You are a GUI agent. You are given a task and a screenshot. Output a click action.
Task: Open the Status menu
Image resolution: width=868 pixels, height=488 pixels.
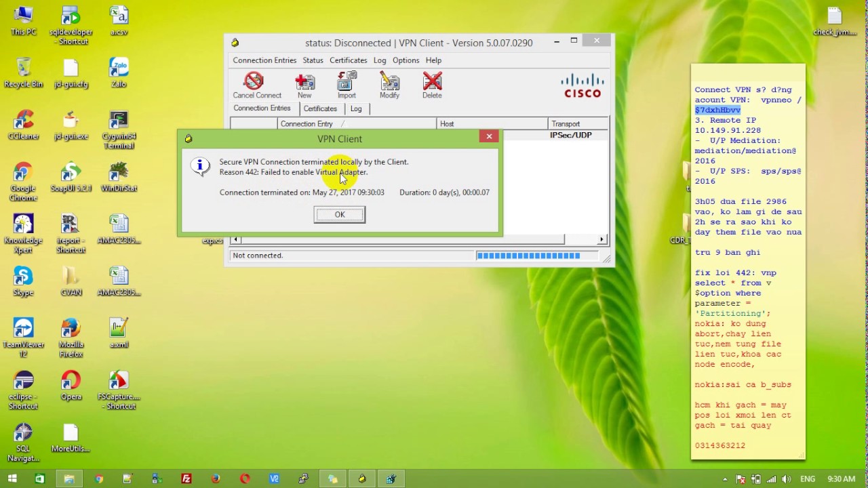[313, 60]
